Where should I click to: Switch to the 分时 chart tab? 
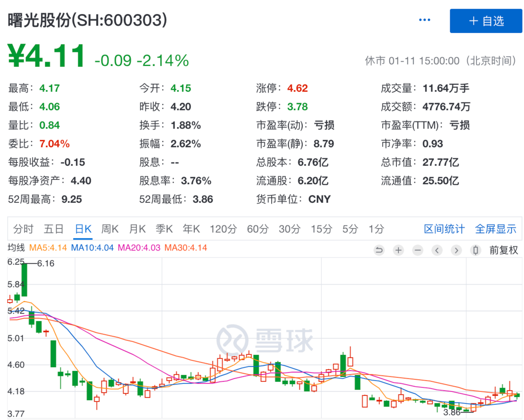tap(23, 229)
